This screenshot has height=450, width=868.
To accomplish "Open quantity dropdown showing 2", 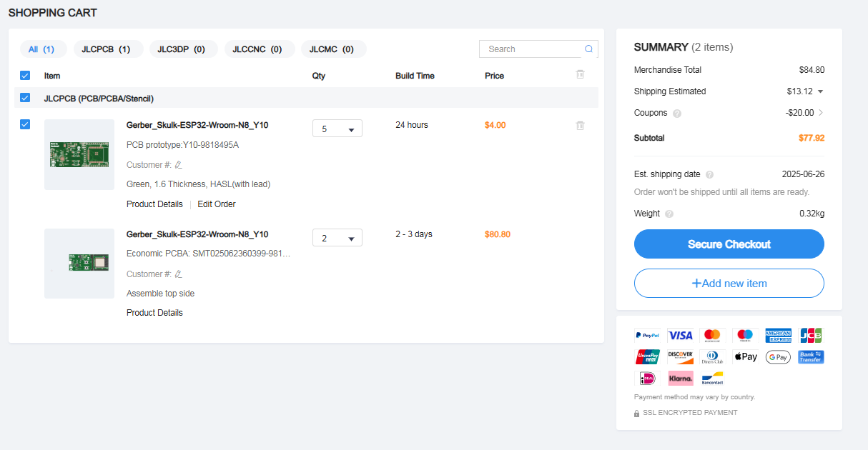I will [x=337, y=238].
